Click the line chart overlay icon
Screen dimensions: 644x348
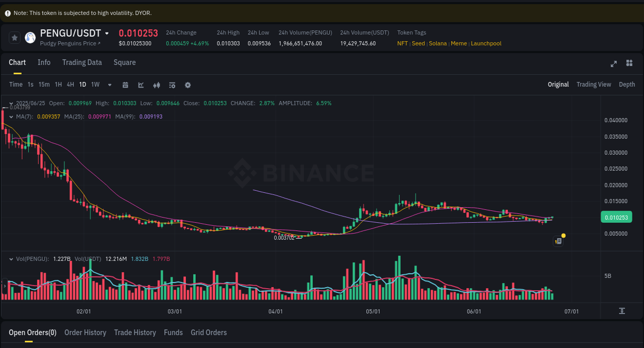141,85
